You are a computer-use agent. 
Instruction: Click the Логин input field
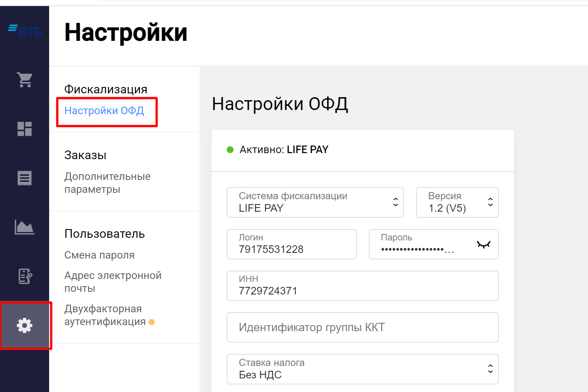coord(291,244)
